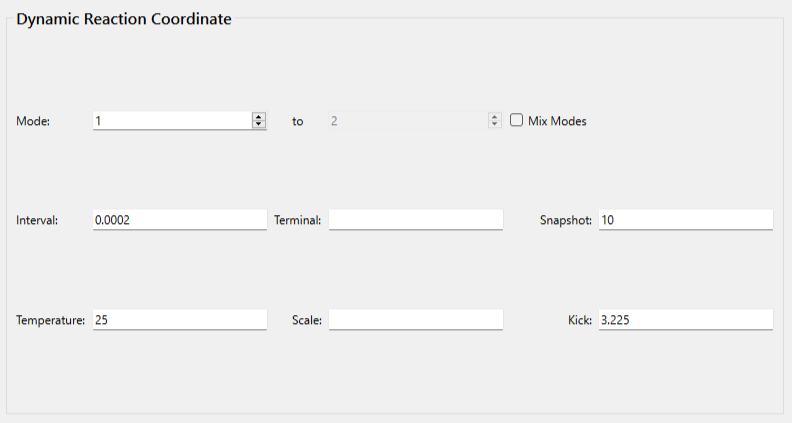This screenshot has width=792, height=423.
Task: Click the Kick field showing 3.225
Action: (685, 320)
